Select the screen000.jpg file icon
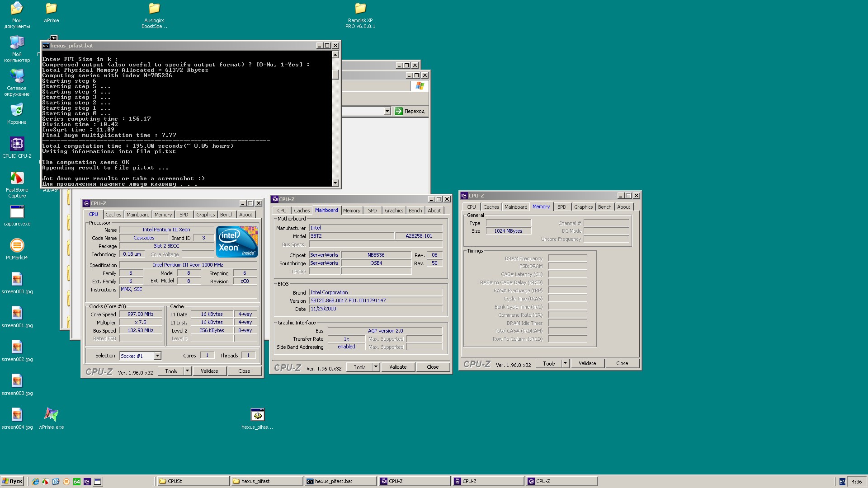 coord(17,283)
